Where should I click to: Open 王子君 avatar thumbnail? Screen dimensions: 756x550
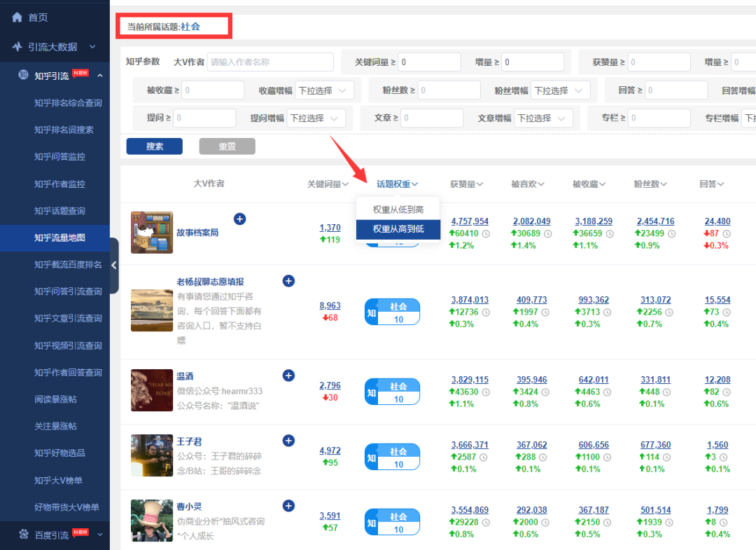[152, 455]
